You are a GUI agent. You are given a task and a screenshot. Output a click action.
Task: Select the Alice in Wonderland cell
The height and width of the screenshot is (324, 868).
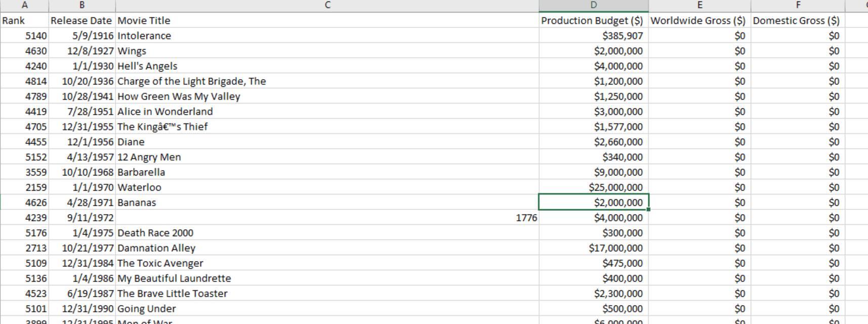point(327,111)
